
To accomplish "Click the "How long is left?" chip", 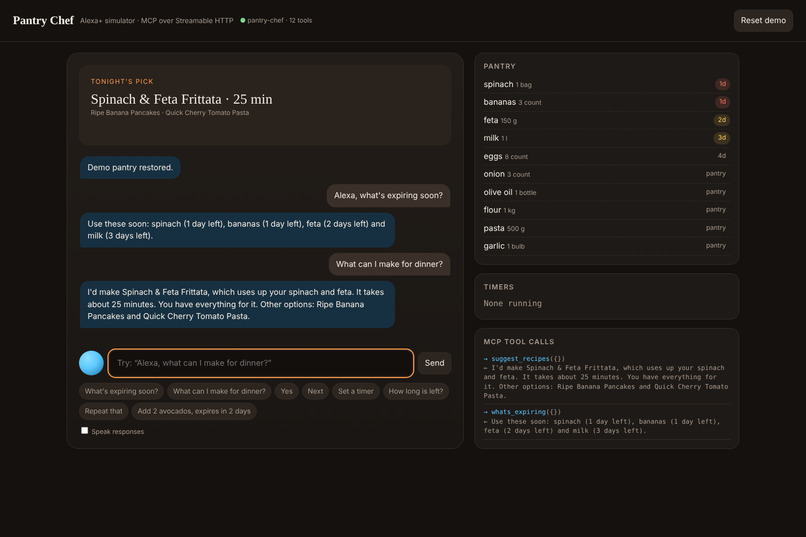I will click(415, 391).
